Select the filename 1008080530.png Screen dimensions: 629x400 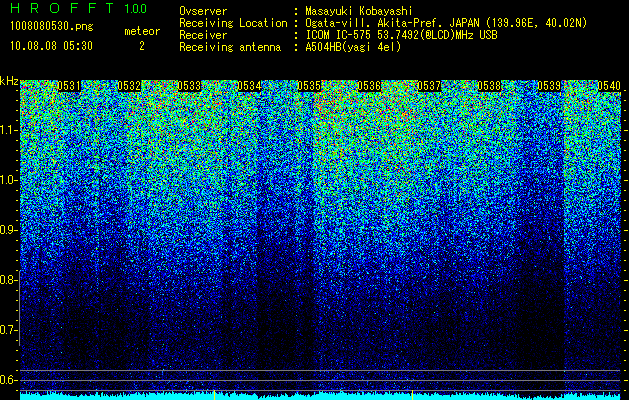[52, 27]
